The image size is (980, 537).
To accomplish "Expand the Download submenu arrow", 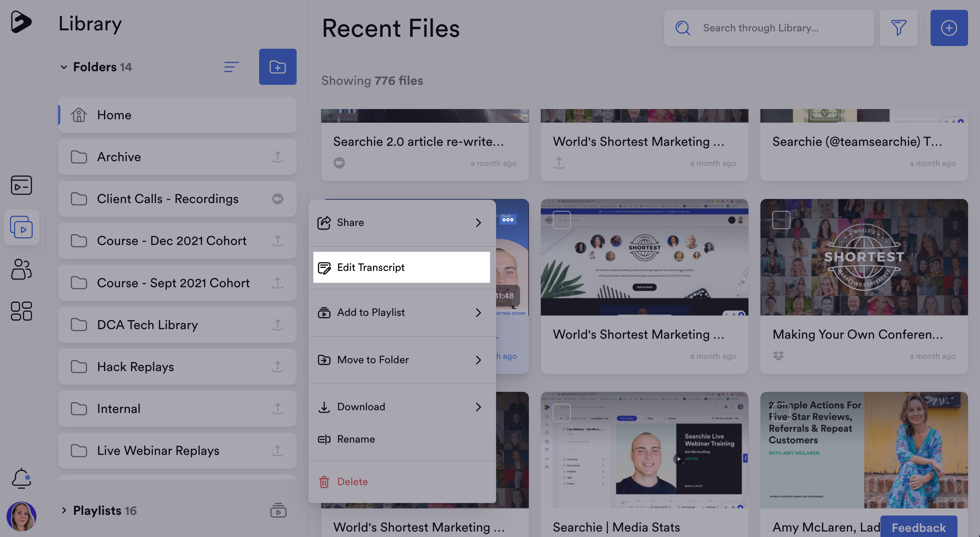I will (479, 407).
